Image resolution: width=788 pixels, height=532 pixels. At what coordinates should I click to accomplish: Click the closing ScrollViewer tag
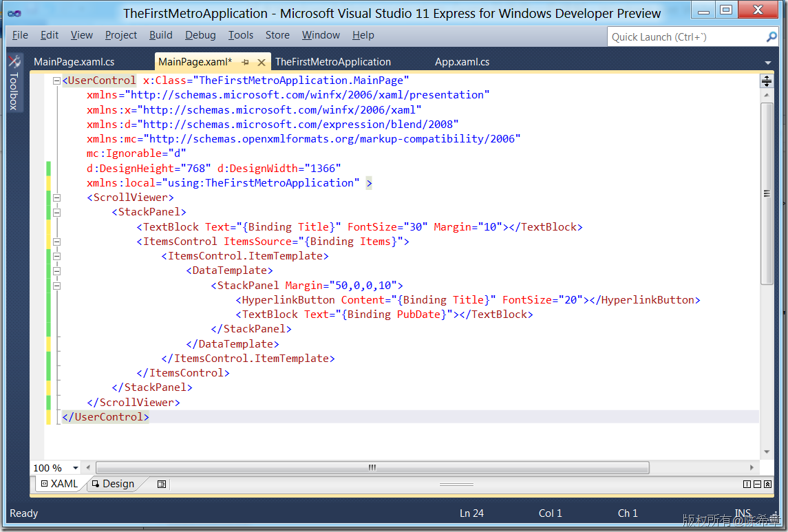click(134, 403)
